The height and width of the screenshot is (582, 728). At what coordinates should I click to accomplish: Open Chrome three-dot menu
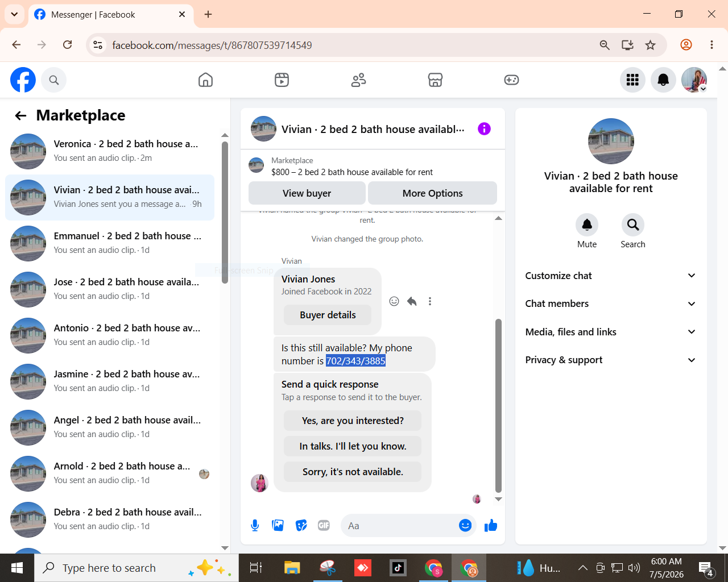pos(712,45)
